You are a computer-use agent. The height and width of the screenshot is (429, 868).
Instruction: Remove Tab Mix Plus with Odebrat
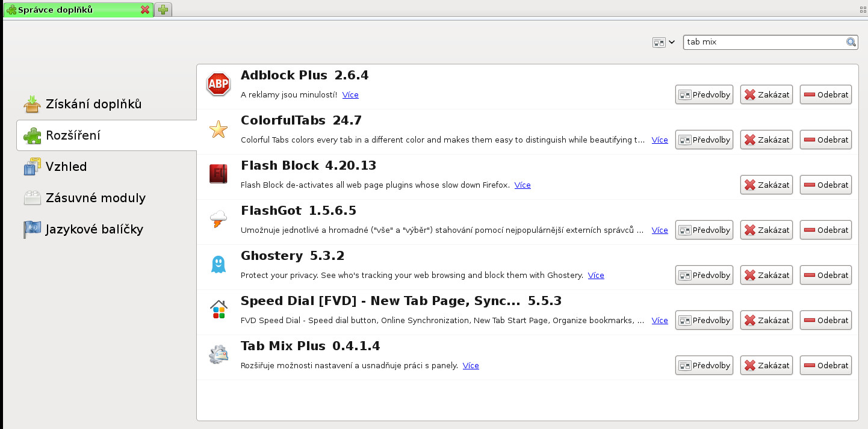(x=826, y=365)
